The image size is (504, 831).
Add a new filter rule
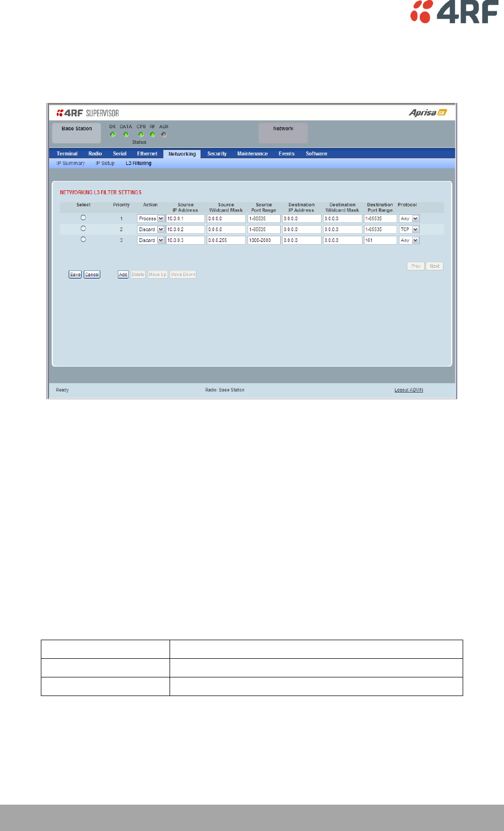point(123,275)
